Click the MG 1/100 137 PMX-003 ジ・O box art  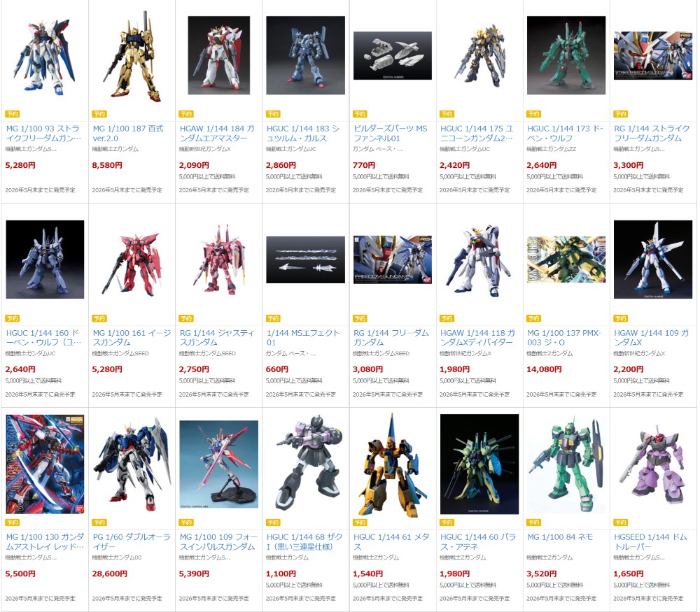566,259
